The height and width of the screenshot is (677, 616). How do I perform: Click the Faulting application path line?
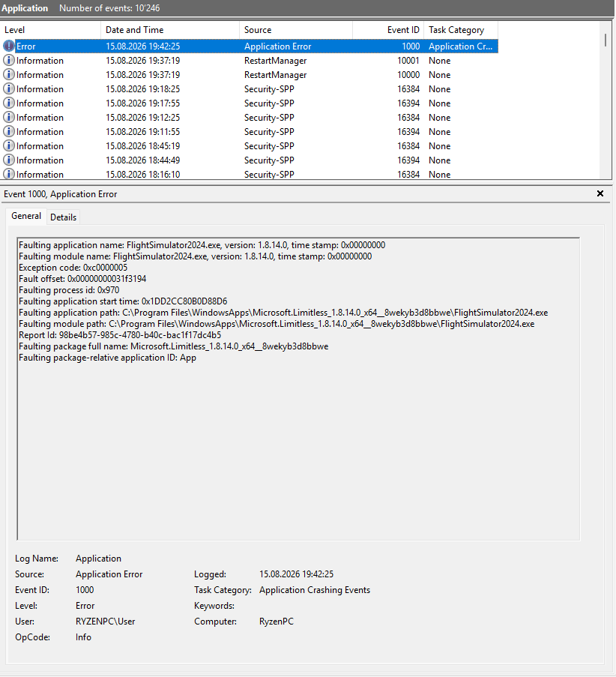coord(283,313)
